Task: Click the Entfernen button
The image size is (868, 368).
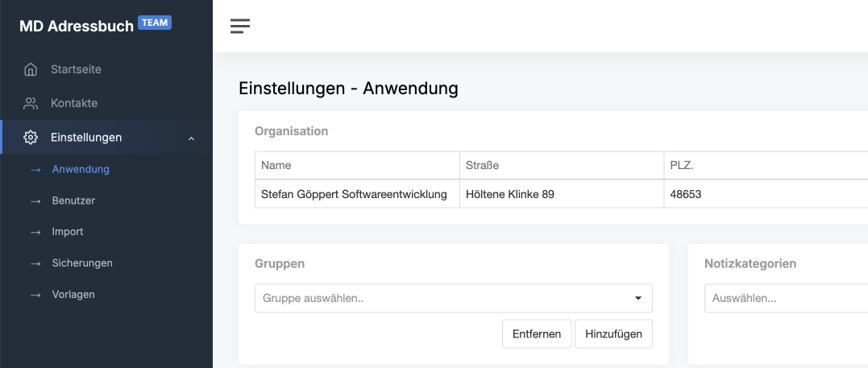Action: coord(537,333)
